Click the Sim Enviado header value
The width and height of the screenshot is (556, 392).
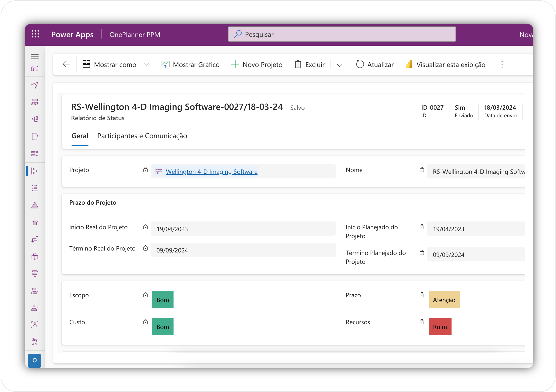coord(460,107)
